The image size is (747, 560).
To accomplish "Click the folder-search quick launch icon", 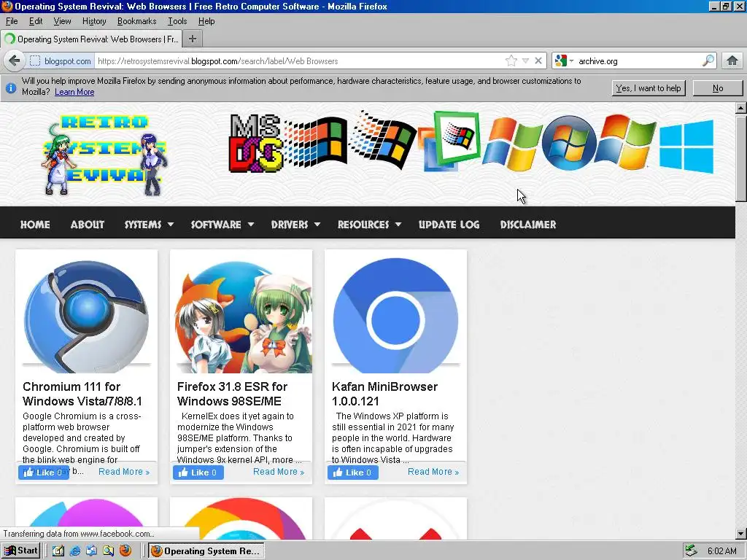I will (x=108, y=551).
